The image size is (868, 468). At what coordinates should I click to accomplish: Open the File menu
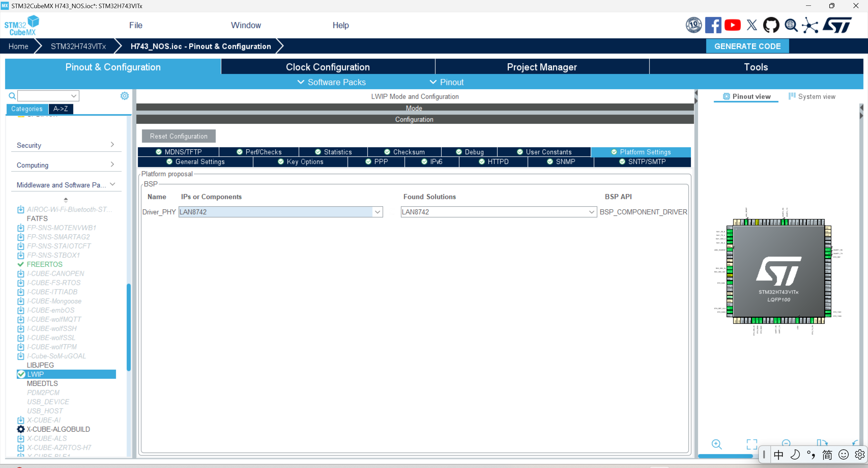pyautogui.click(x=136, y=25)
